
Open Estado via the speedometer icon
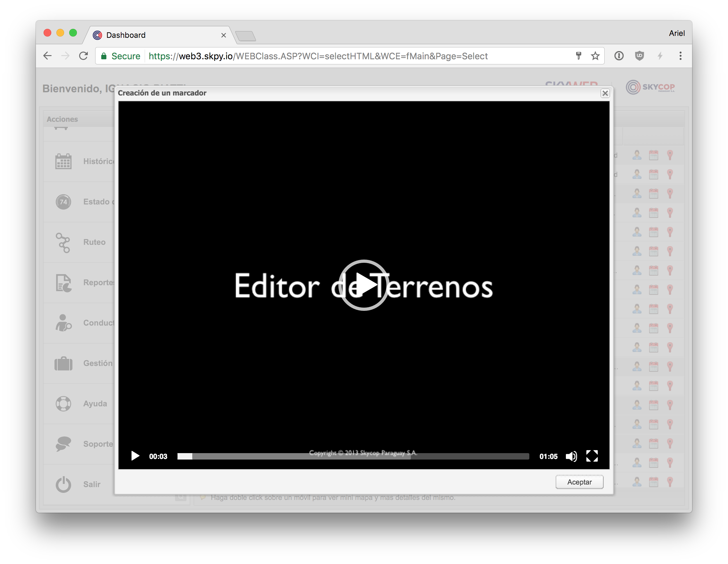(63, 202)
